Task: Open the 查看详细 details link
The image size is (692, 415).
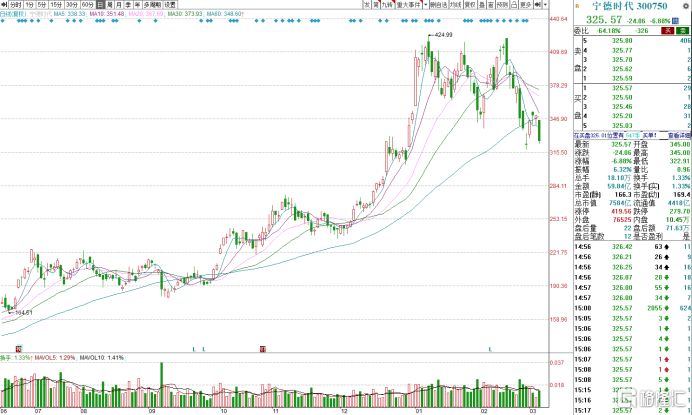Action: coord(679,135)
